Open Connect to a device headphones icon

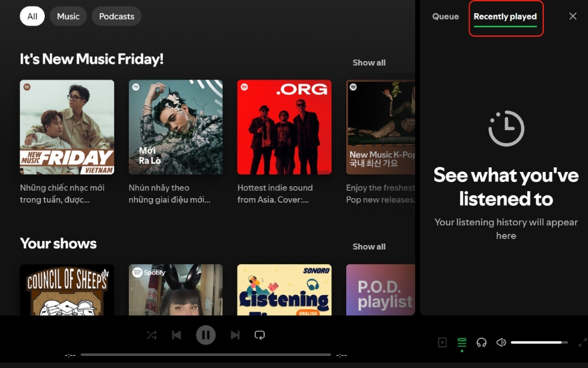(x=482, y=343)
